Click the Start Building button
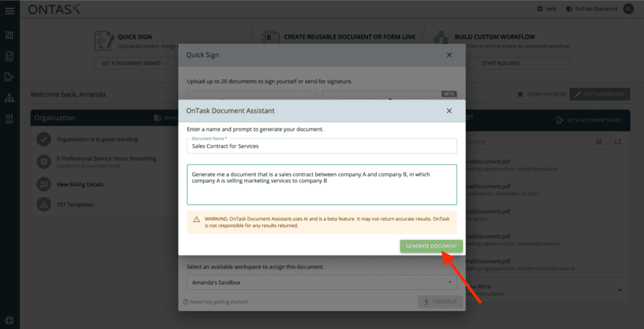 tap(501, 64)
